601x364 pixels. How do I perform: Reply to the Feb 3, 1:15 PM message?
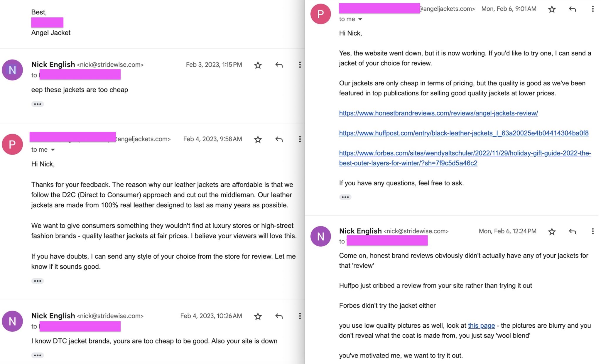[279, 65]
